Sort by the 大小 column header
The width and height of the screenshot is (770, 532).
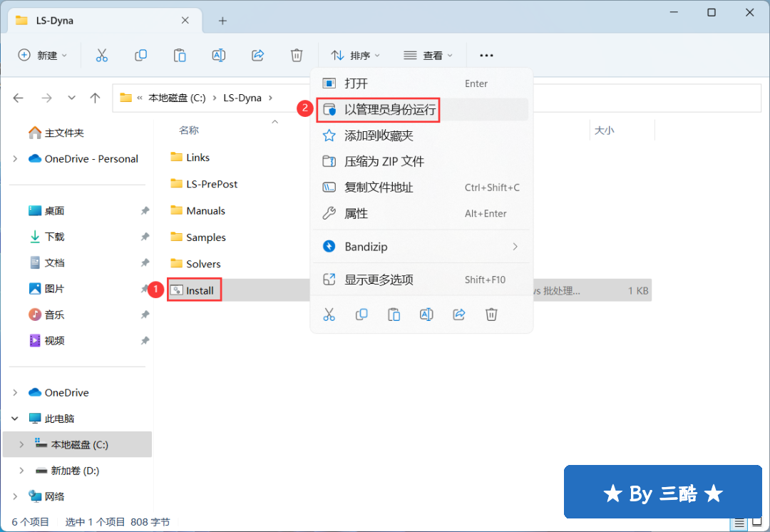pyautogui.click(x=605, y=131)
